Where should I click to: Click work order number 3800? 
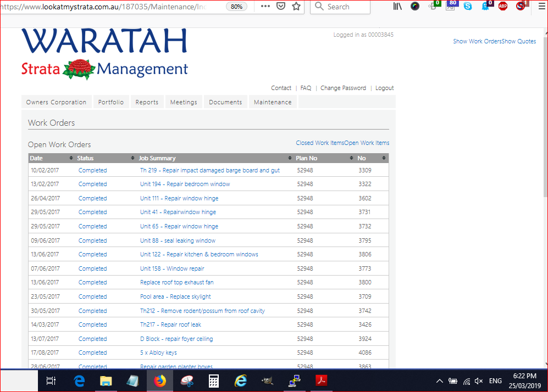pyautogui.click(x=365, y=282)
